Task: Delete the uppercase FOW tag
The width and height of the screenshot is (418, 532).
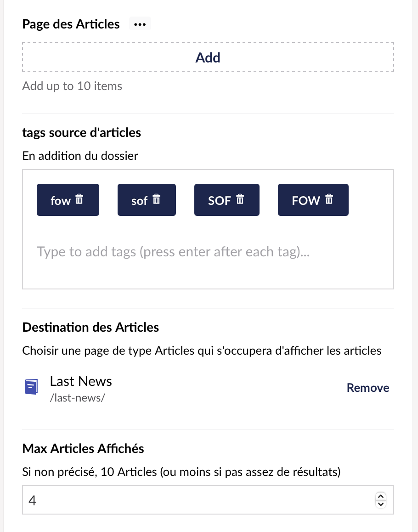Action: coord(329,199)
